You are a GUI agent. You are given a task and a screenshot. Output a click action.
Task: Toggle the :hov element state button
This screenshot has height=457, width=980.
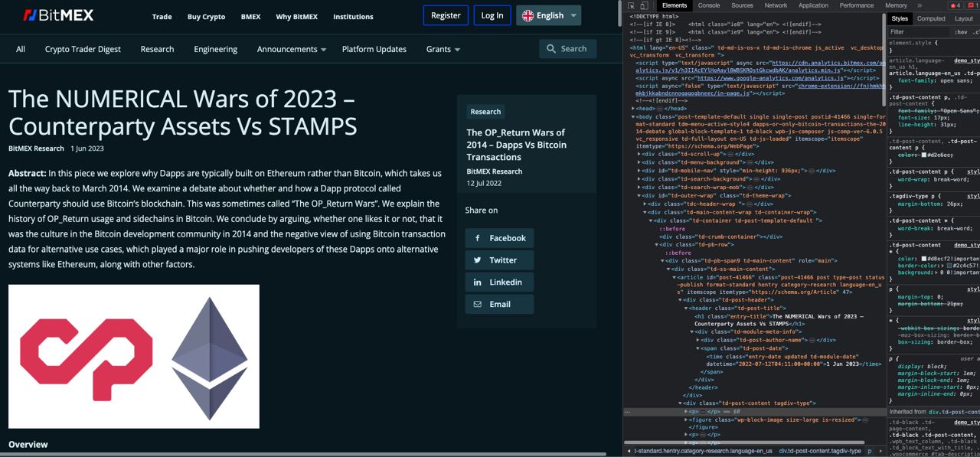pos(961,32)
